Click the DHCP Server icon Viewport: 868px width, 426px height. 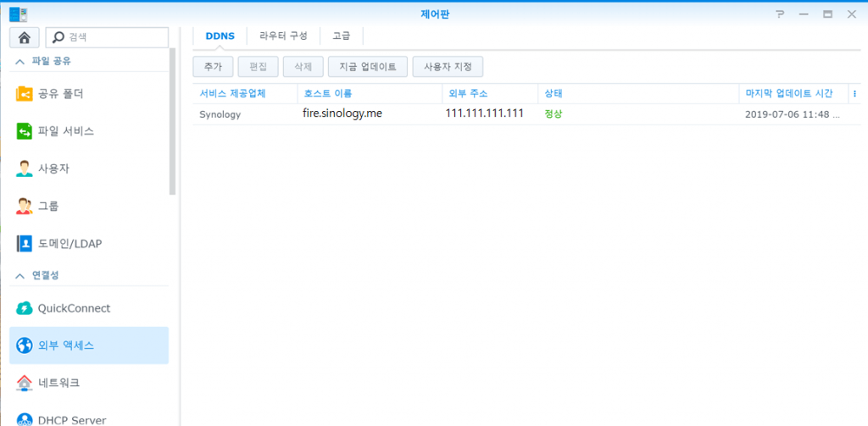click(x=25, y=420)
